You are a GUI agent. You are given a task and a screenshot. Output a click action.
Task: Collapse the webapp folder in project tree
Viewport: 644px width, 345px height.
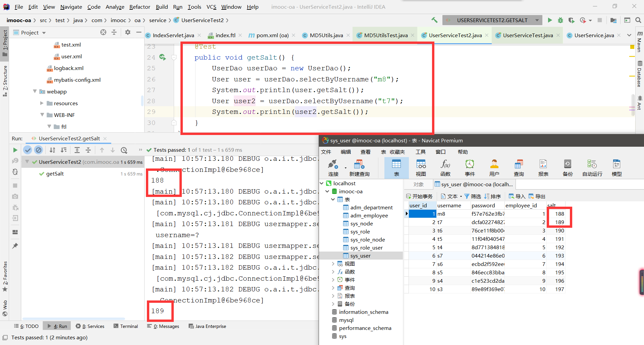point(35,91)
